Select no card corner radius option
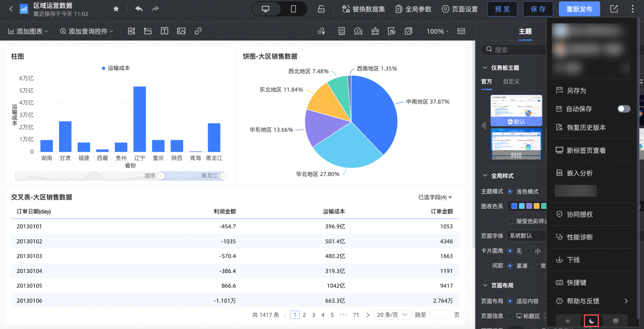 510,251
